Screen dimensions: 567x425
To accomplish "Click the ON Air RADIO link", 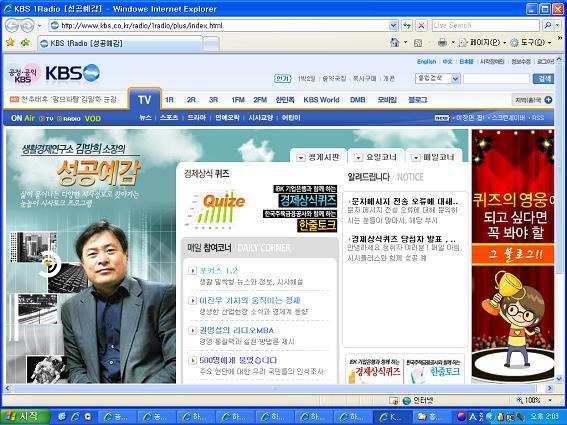I will click(69, 119).
